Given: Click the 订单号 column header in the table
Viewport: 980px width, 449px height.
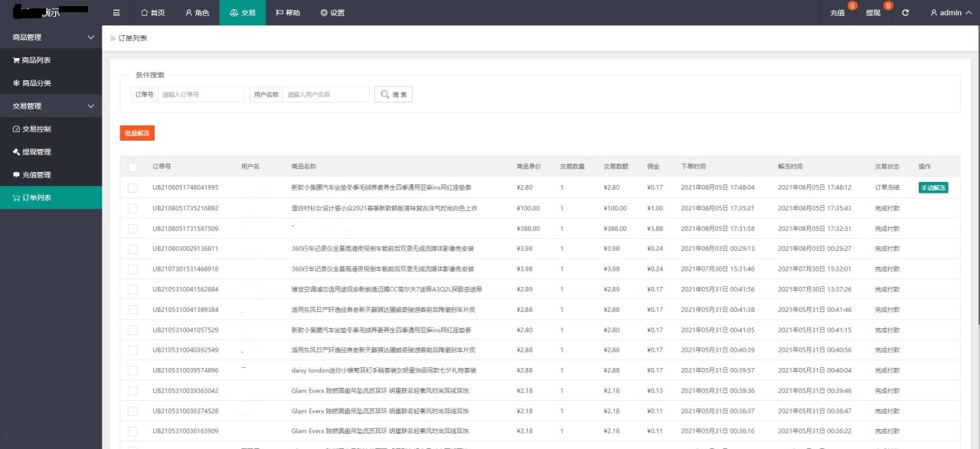Looking at the screenshot, I should click(162, 167).
